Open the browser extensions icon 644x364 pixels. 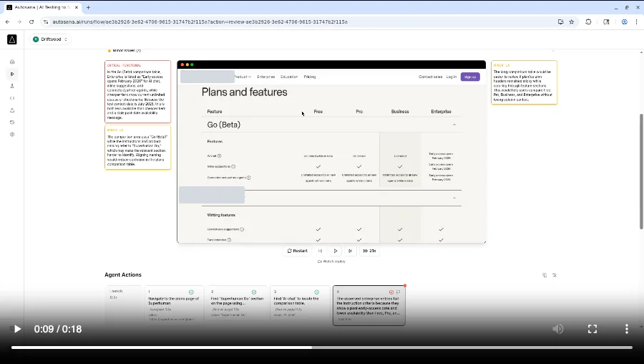(x=588, y=21)
